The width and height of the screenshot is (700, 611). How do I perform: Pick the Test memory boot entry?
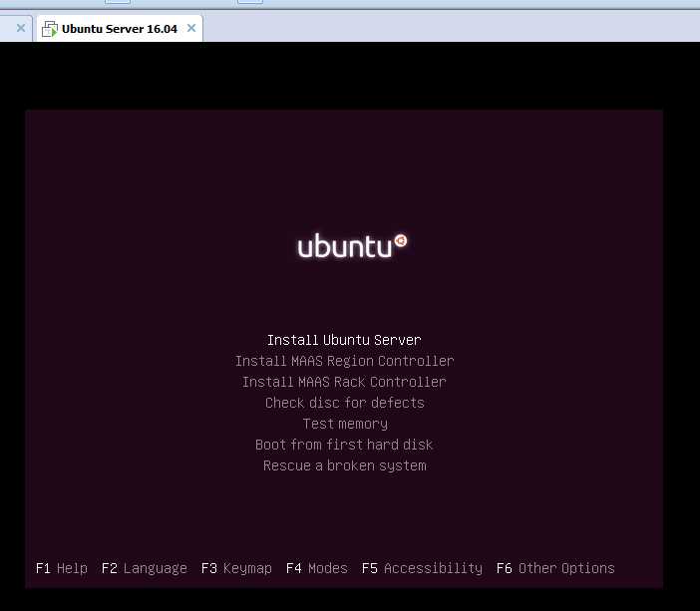[x=345, y=424]
